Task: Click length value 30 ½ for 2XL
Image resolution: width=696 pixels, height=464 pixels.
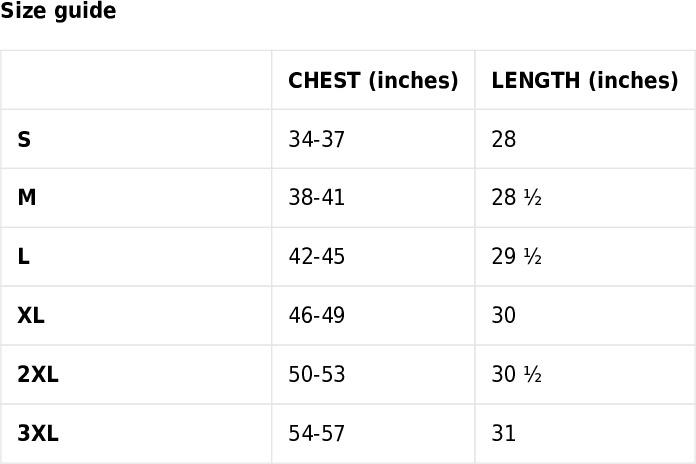Action: pyautogui.click(x=517, y=374)
